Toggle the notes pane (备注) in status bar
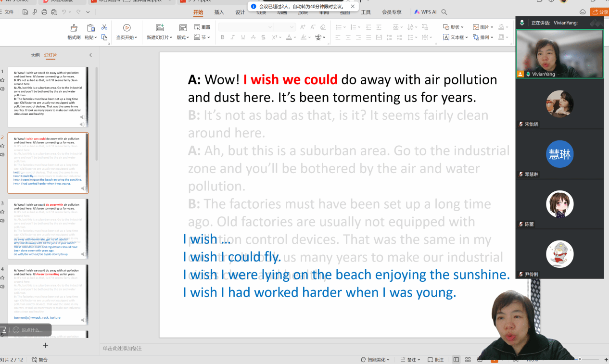Viewport: 609px width, 364px height. coord(408,360)
